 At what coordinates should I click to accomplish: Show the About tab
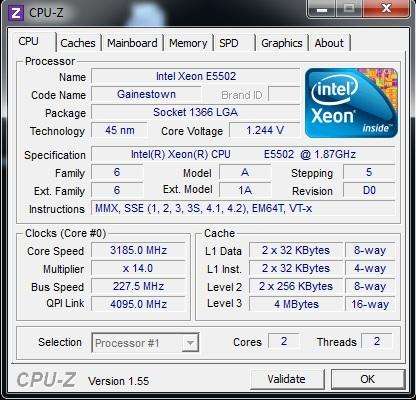[329, 43]
